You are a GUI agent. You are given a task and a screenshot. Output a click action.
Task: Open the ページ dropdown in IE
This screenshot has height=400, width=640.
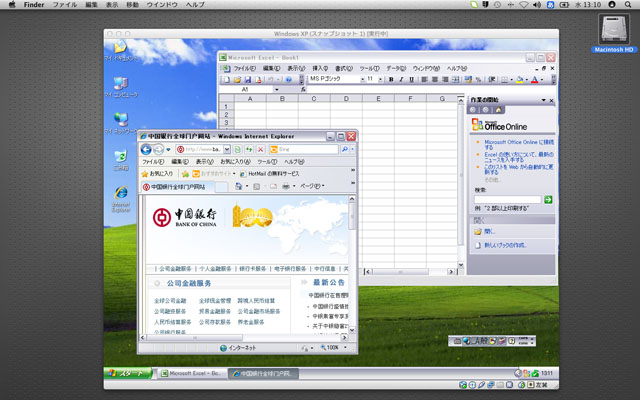(312, 187)
